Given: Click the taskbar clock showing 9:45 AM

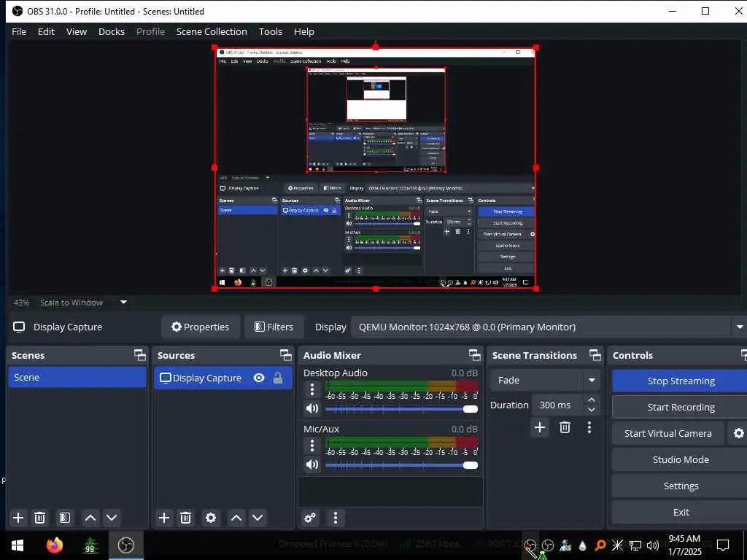Looking at the screenshot, I should tap(684, 545).
